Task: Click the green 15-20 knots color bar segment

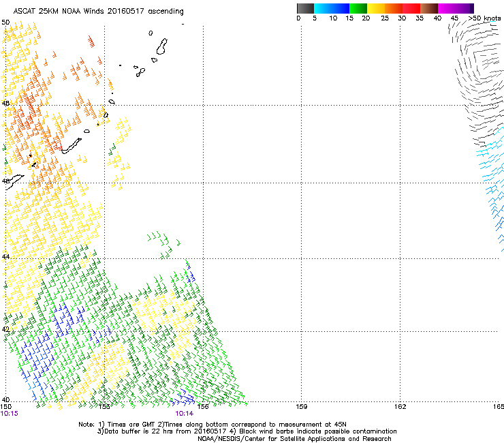Action: pos(358,8)
